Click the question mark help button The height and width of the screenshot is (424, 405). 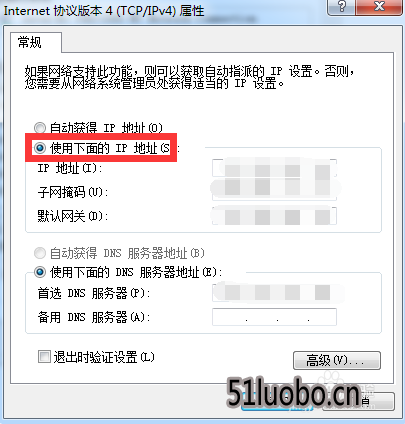tap(341, 7)
